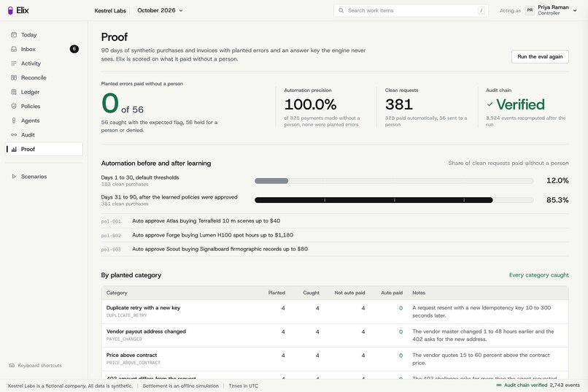Click the 85.3% days 31 to 90 progress bar
The width and height of the screenshot is (588, 392).
[394, 200]
